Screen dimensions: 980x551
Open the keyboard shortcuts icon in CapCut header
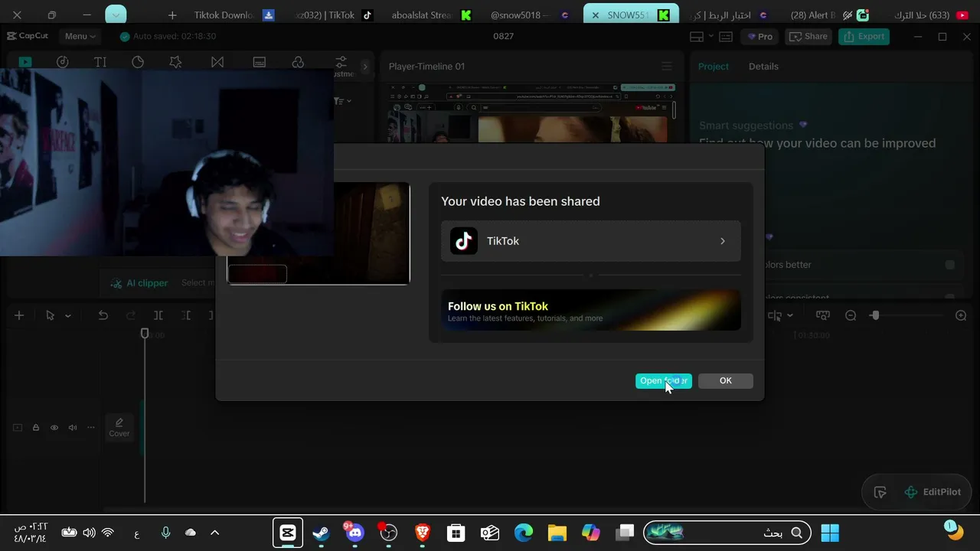(x=726, y=36)
